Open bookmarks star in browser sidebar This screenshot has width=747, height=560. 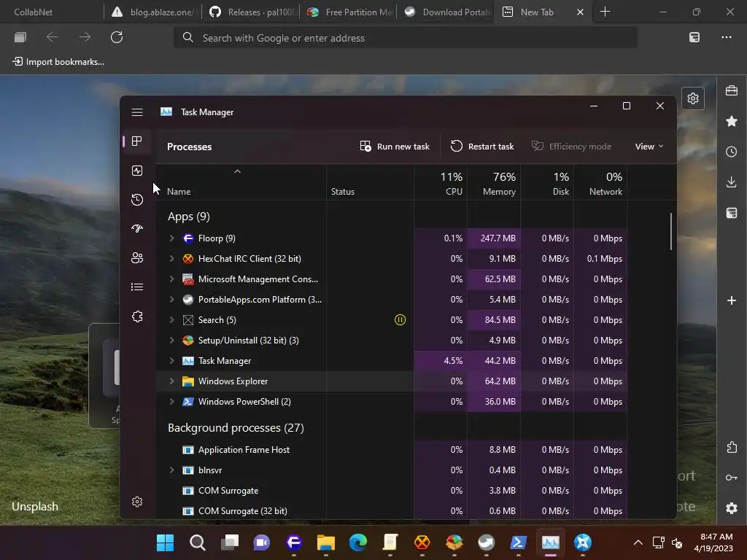pos(732,121)
